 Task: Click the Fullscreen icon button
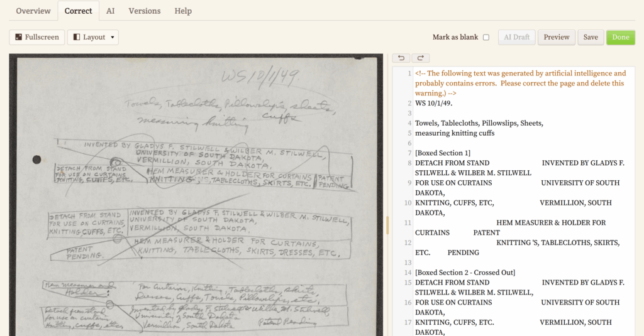point(19,37)
